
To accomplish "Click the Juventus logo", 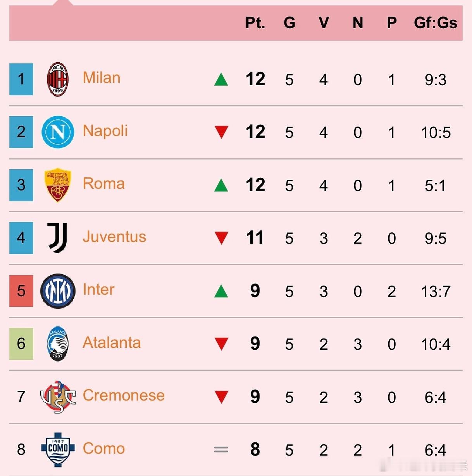I will click(x=58, y=238).
